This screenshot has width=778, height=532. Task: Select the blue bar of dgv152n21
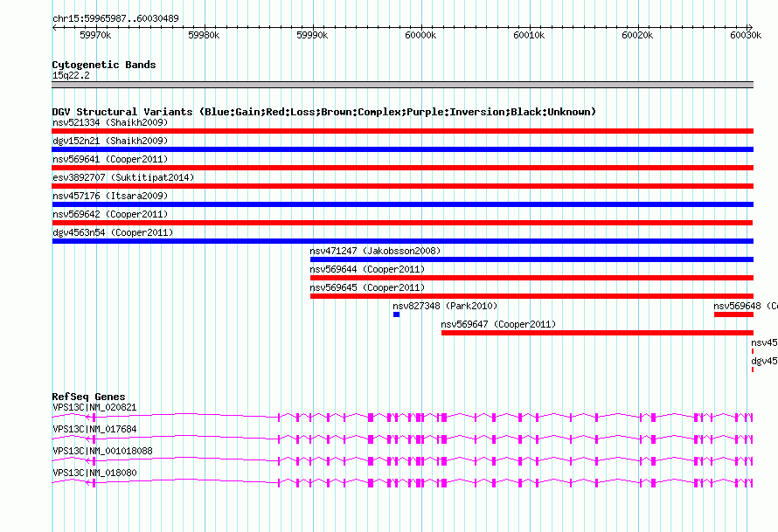pos(402,149)
